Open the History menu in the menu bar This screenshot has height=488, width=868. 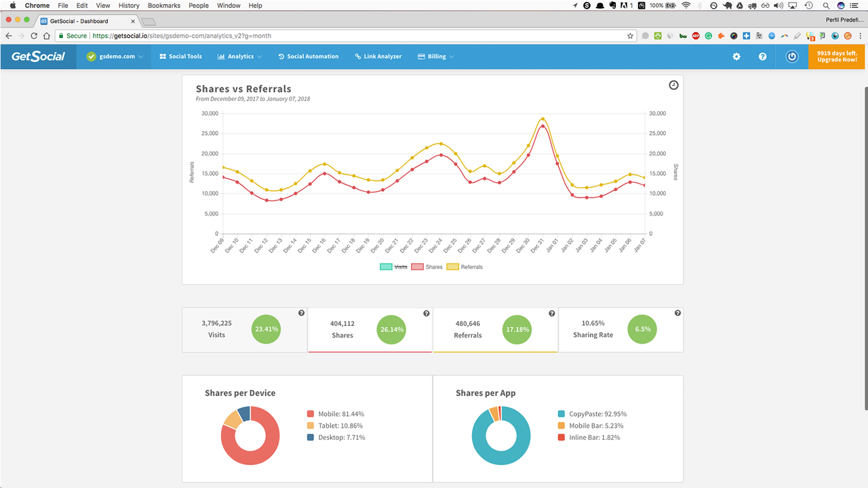tap(129, 5)
